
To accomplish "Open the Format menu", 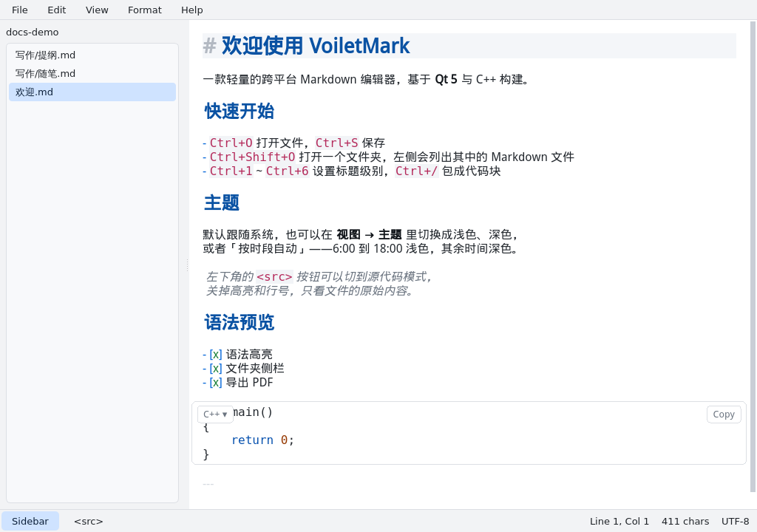I will click(144, 10).
